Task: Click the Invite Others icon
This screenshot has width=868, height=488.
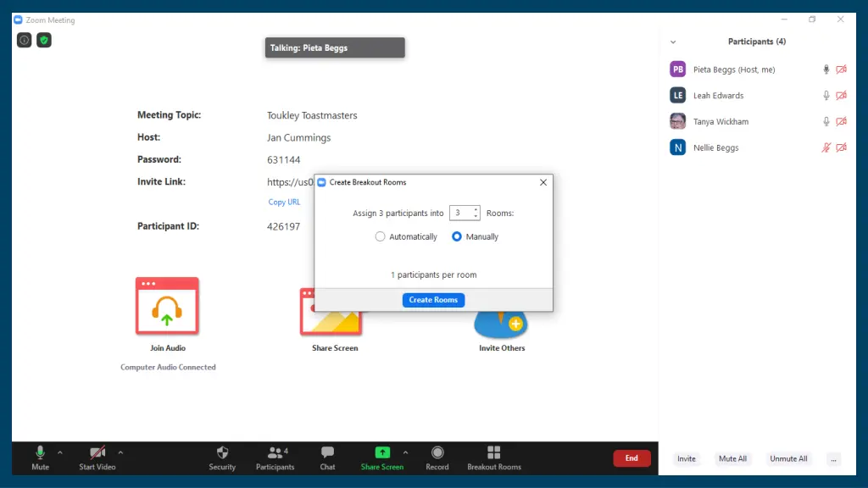Action: pos(501,324)
